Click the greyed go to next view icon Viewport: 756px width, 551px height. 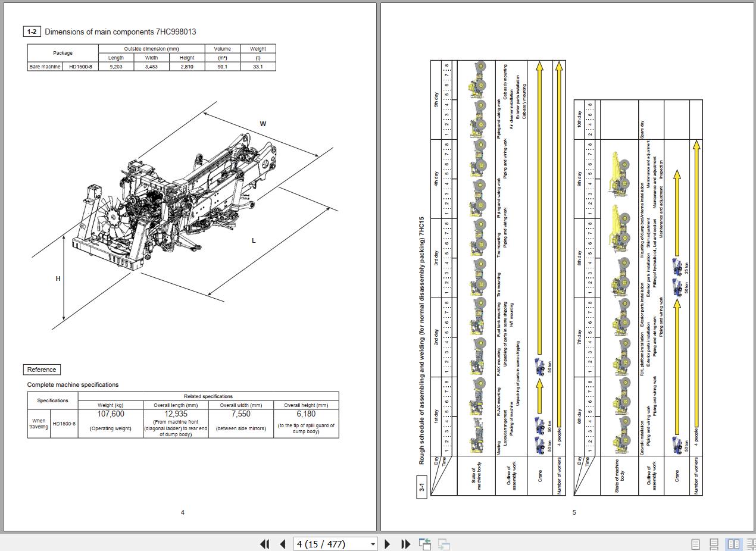tap(443, 544)
